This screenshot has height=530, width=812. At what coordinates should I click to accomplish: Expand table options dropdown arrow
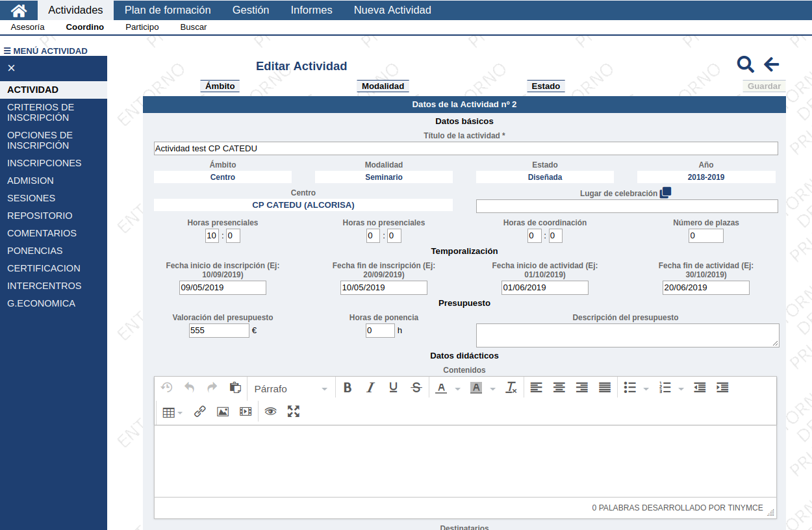pos(181,412)
